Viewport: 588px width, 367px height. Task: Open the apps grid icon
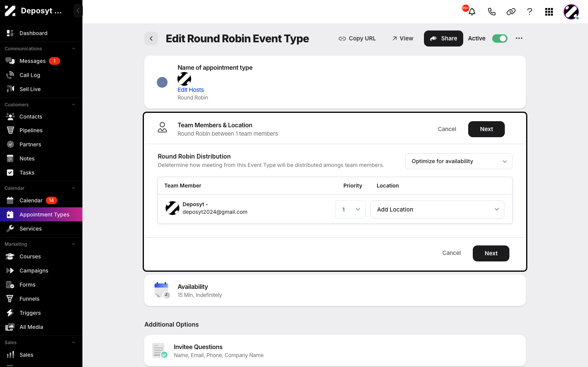coord(549,12)
